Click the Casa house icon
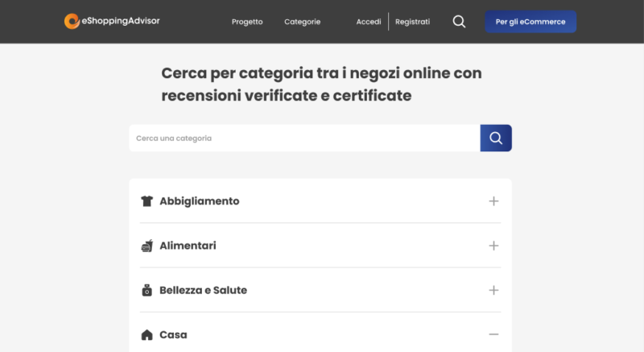This screenshot has width=644, height=352. (x=147, y=334)
